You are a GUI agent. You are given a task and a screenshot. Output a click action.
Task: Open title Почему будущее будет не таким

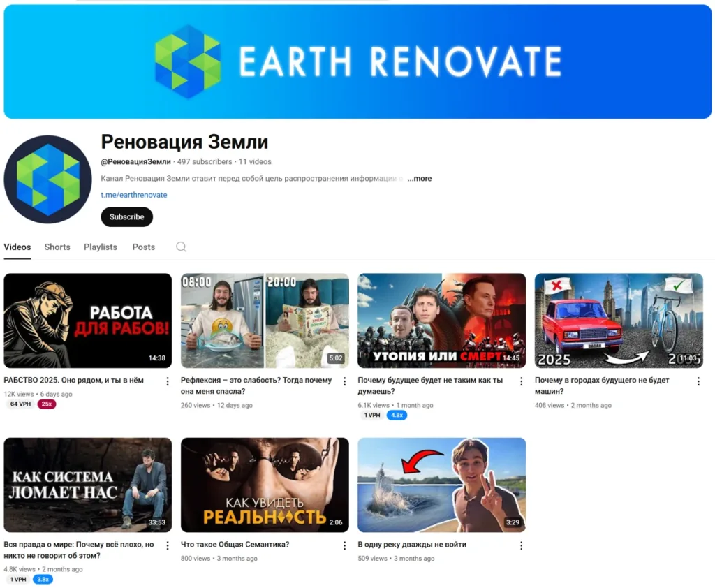coord(430,385)
